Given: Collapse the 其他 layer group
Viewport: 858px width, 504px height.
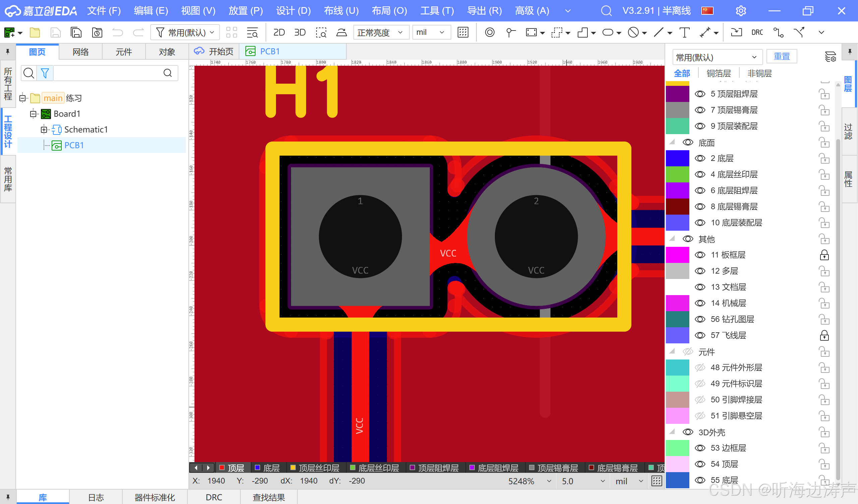Looking at the screenshot, I should [x=672, y=239].
